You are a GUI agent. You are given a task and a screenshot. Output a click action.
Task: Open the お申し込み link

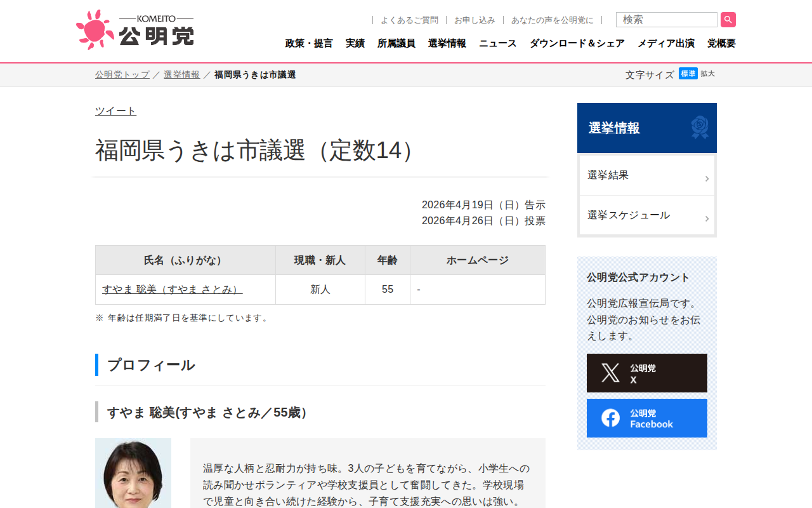coord(475,20)
